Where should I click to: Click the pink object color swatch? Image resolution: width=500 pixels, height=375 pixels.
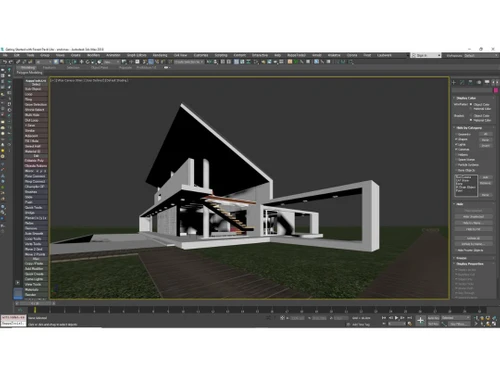point(496,90)
